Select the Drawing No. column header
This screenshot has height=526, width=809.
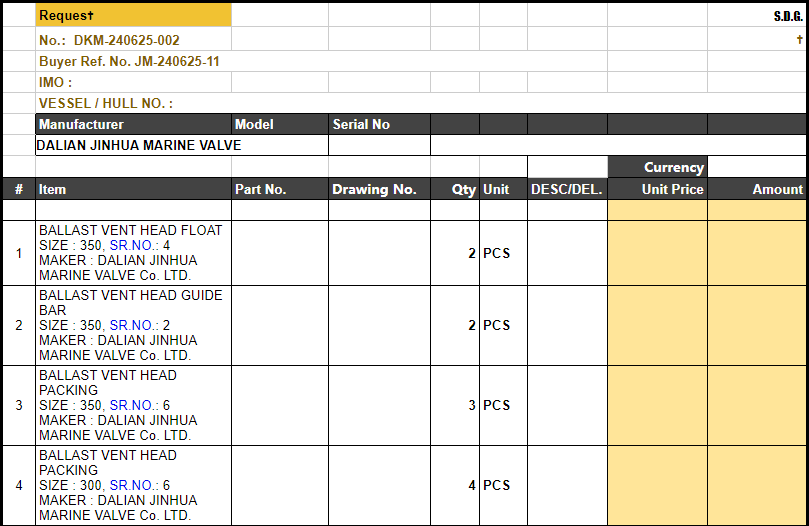pyautogui.click(x=379, y=189)
